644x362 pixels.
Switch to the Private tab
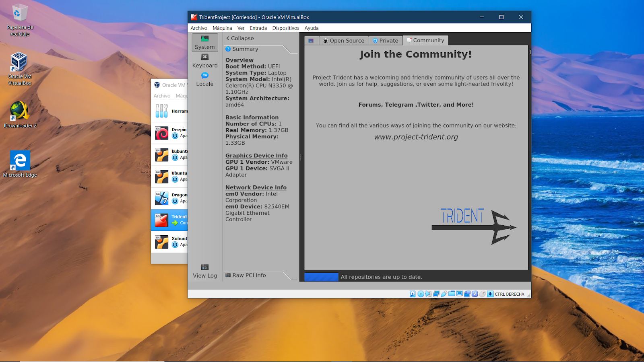386,41
